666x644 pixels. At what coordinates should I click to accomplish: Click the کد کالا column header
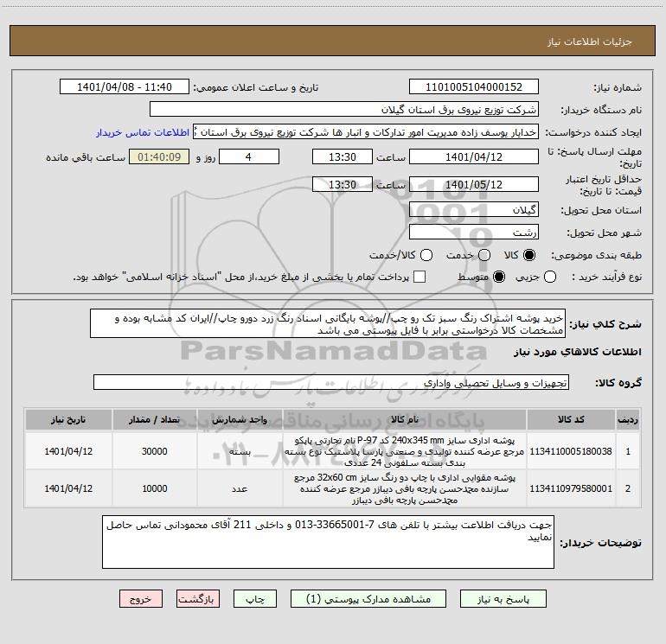pyautogui.click(x=571, y=419)
